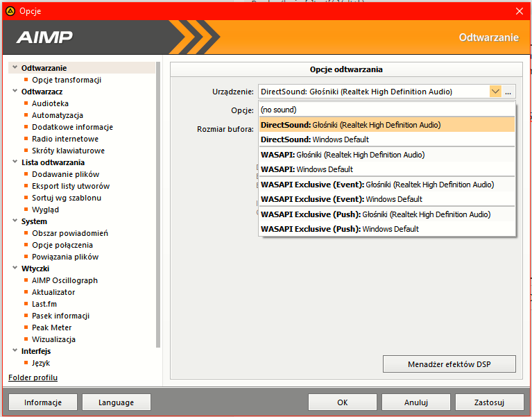Collapse the Wtyczki tree section

[x=15, y=268]
